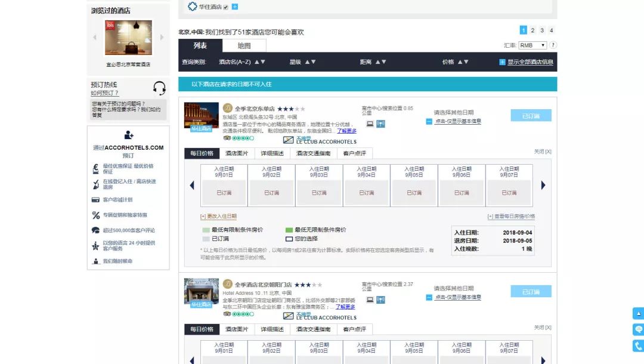
Task: Sort by 价格 descending arrow
Action: tap(466, 62)
